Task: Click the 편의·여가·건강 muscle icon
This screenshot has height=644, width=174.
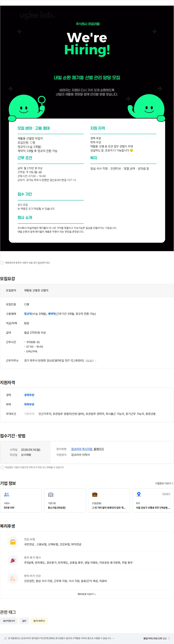Action: click(x=13, y=579)
